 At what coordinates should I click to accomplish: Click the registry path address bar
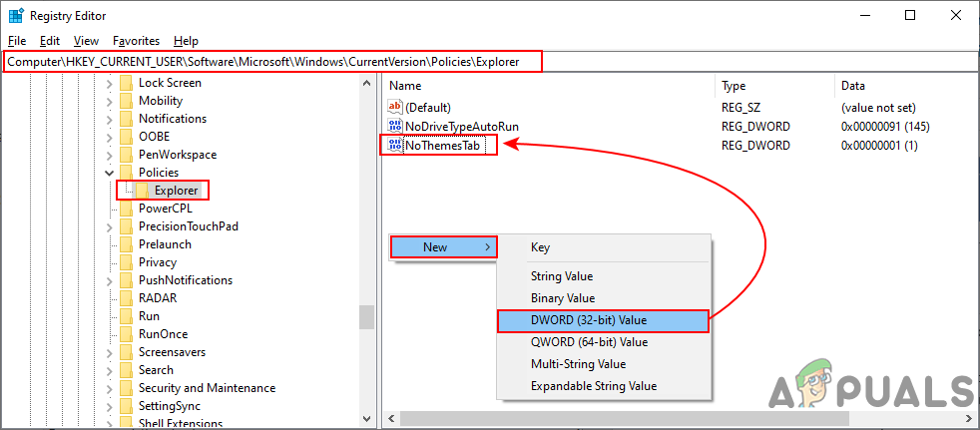(490, 62)
